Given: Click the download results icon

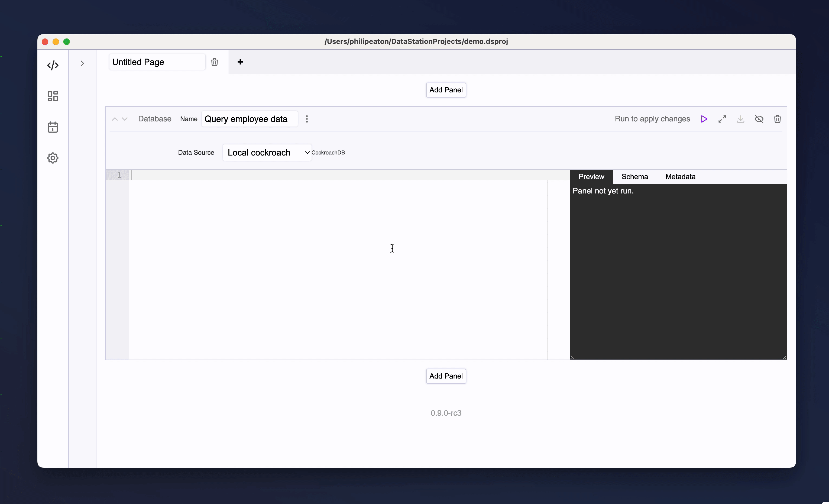Looking at the screenshot, I should point(741,119).
